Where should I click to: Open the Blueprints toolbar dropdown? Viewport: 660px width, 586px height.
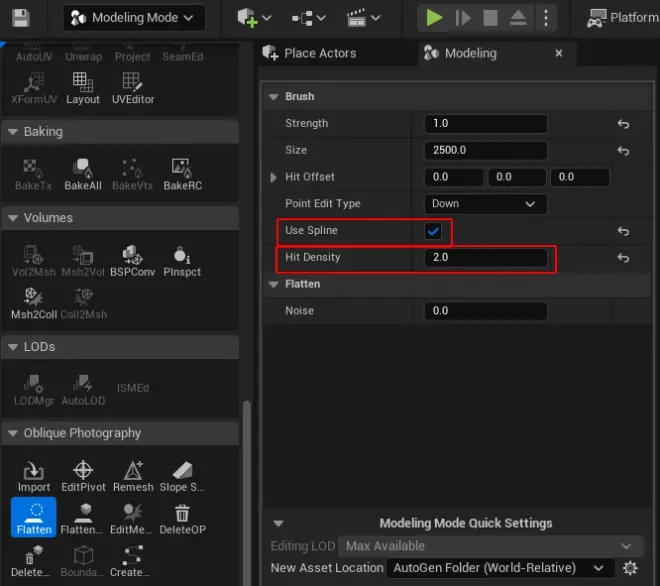[x=309, y=18]
